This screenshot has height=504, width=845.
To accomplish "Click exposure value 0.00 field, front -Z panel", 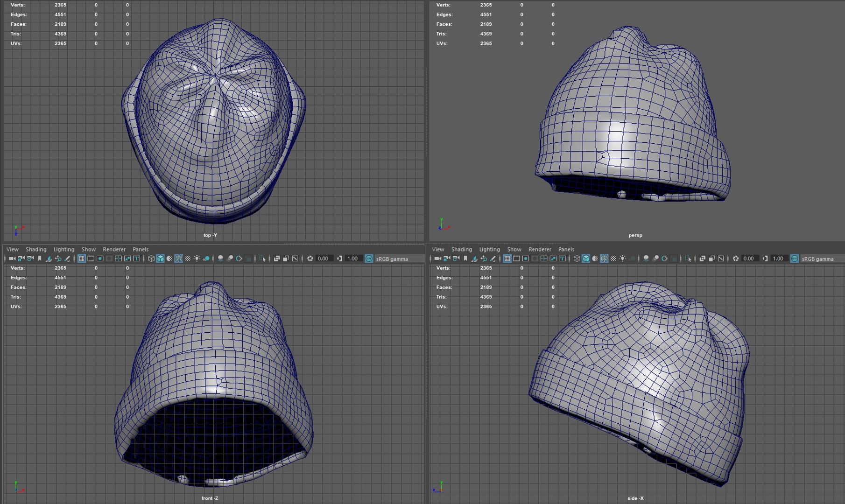I will 324,259.
